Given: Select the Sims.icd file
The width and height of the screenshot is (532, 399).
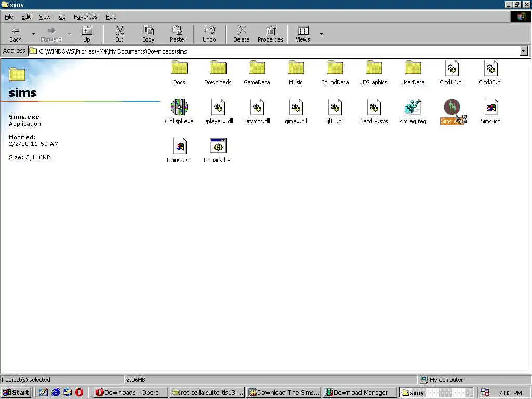Looking at the screenshot, I should [x=490, y=112].
